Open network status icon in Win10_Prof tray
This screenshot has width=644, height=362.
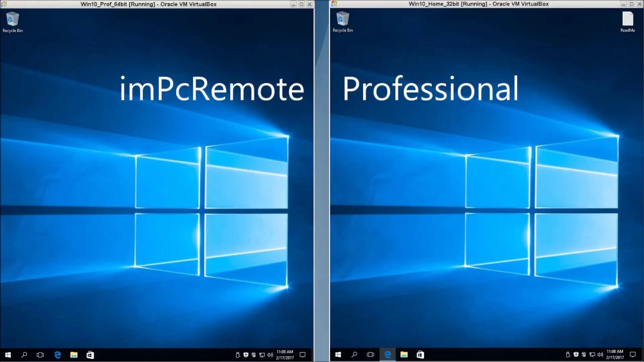pos(262,355)
